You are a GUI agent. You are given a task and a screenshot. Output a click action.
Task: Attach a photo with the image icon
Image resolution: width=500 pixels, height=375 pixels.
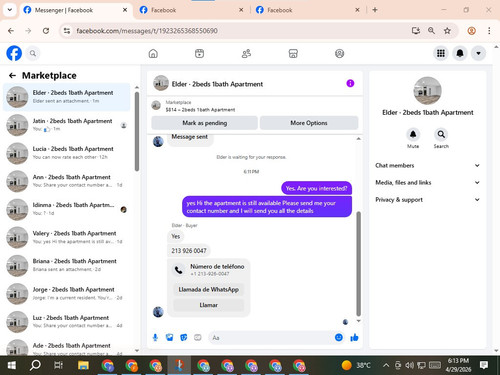coord(170,338)
